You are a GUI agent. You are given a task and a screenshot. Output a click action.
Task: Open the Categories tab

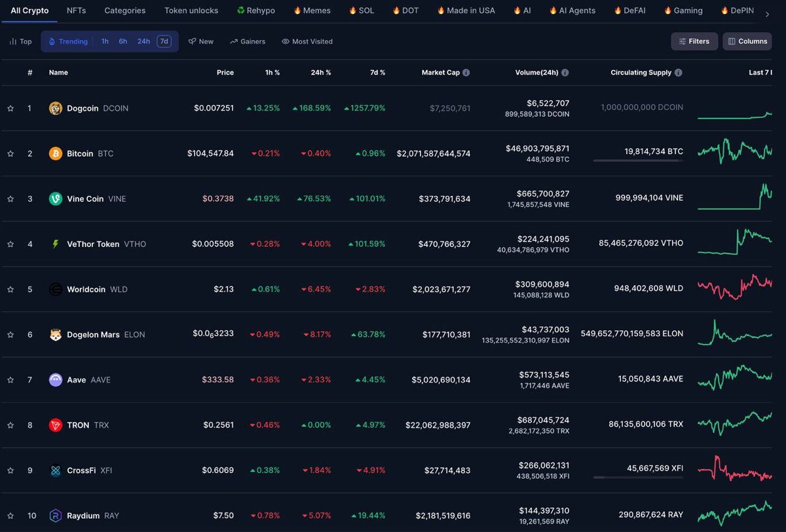(125, 10)
